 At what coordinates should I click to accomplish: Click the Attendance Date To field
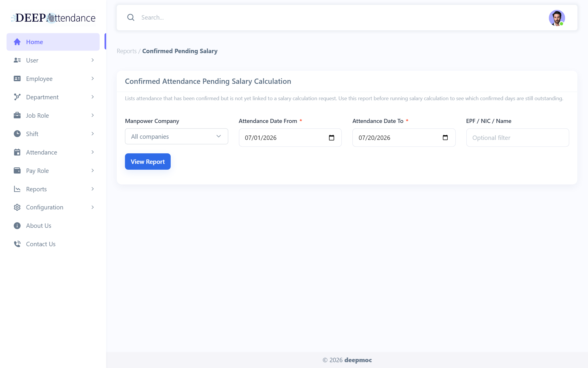(x=404, y=138)
